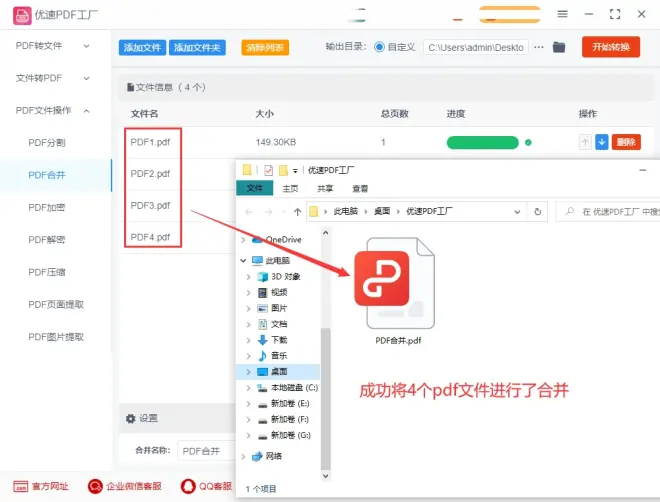
Task: Click the quick access properties checkmark icon in Explorer title bar
Action: pos(269,170)
